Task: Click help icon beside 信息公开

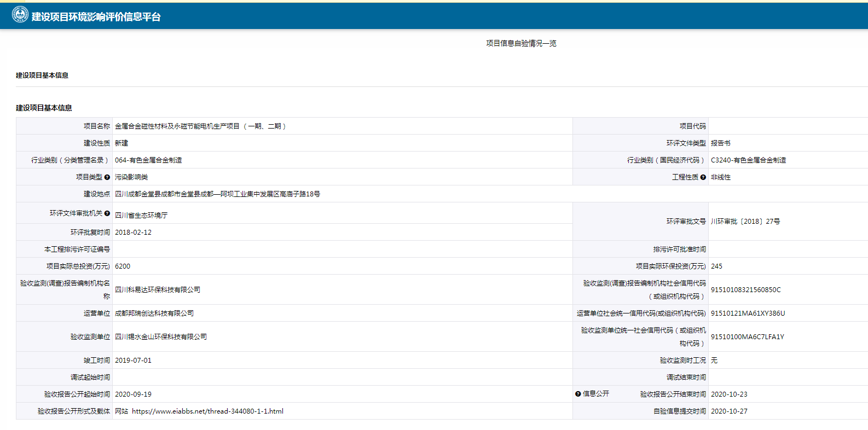Action: [578, 394]
